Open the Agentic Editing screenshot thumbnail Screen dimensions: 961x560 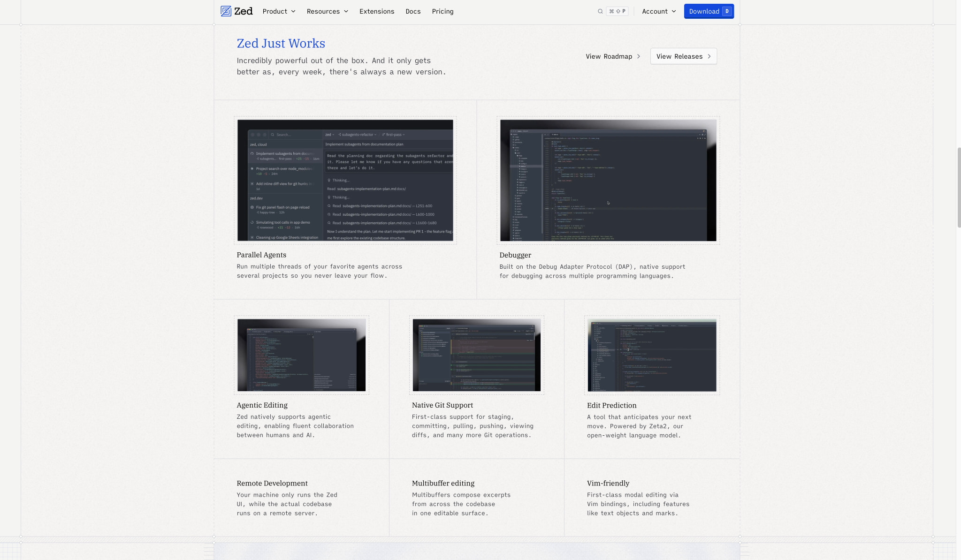click(301, 355)
